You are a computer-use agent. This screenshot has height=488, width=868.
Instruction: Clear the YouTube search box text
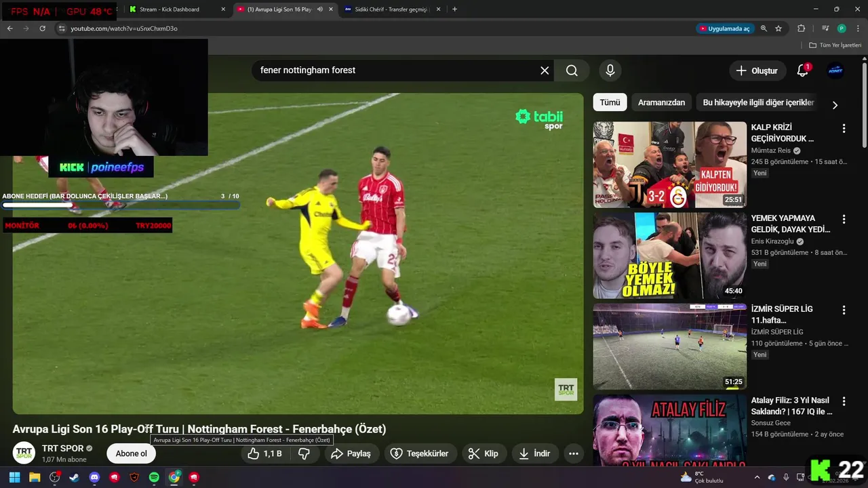coord(545,70)
